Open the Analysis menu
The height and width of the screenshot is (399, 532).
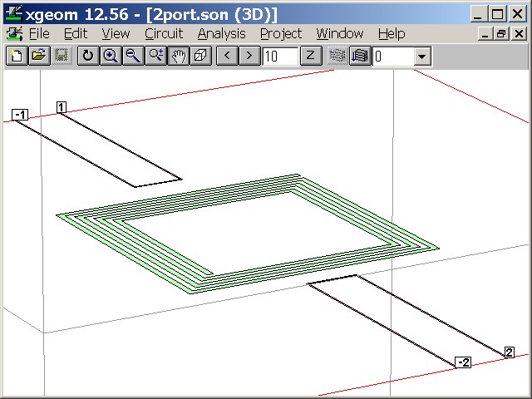[221, 33]
